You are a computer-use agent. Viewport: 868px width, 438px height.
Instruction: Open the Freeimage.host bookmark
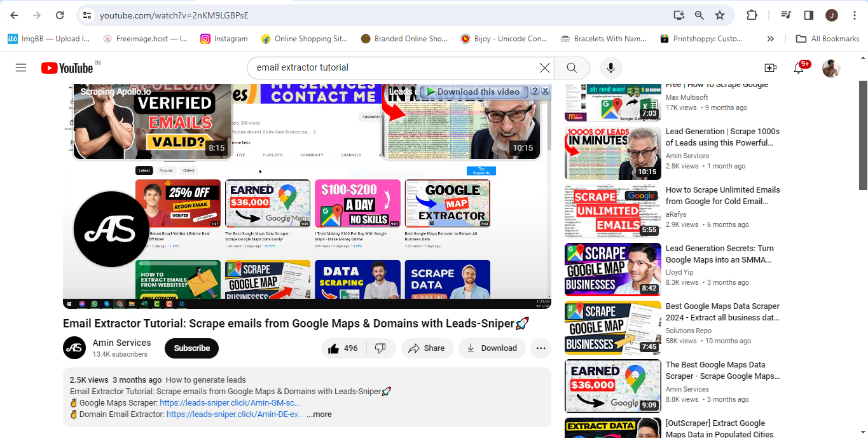click(x=146, y=39)
